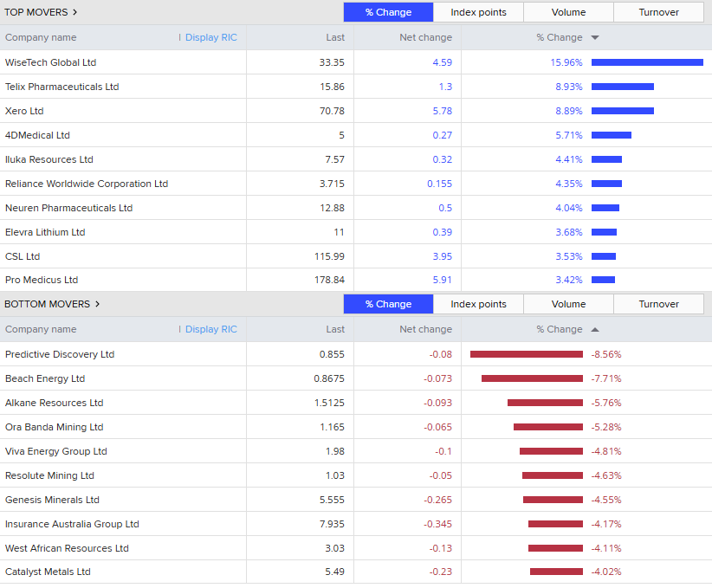Click Predictive Discovery -8.56% value
This screenshot has height=588, width=712.
pyautogui.click(x=605, y=354)
